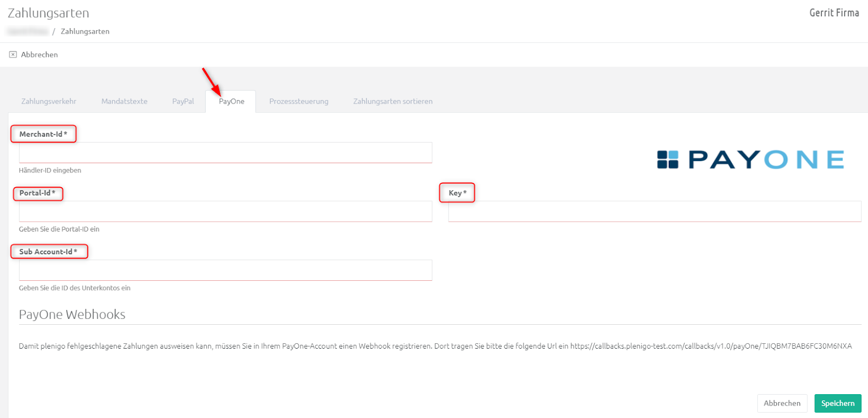Click the Zahlungsarten breadcrumb entry

[x=85, y=31]
